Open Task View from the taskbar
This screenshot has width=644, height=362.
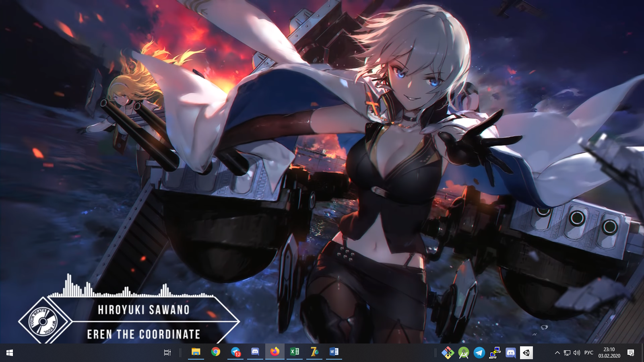pyautogui.click(x=167, y=353)
